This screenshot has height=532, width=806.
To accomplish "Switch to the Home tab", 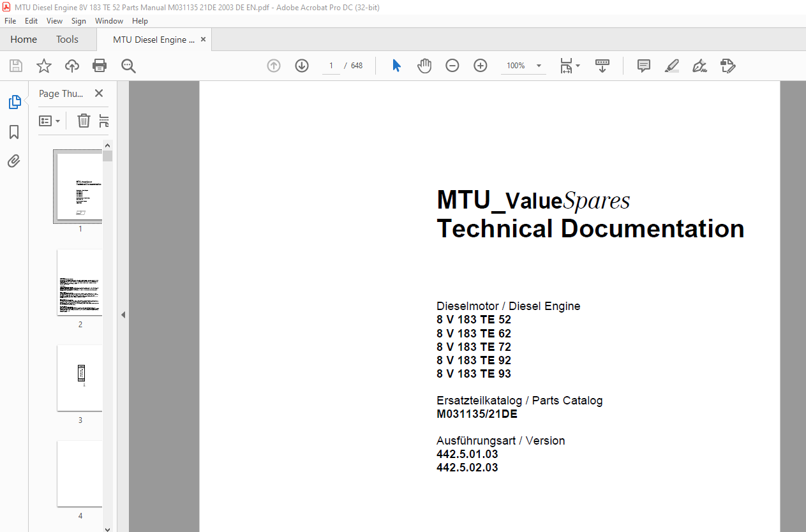I will pos(24,40).
